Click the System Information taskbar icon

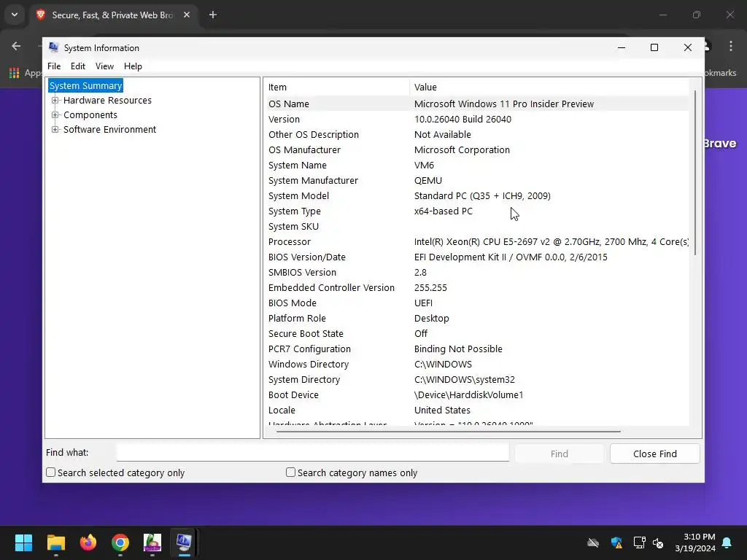click(184, 542)
